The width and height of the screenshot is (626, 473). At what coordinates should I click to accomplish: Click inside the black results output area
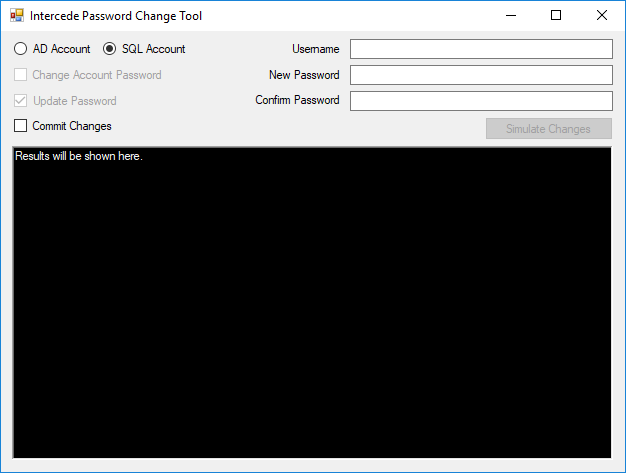tap(312, 303)
